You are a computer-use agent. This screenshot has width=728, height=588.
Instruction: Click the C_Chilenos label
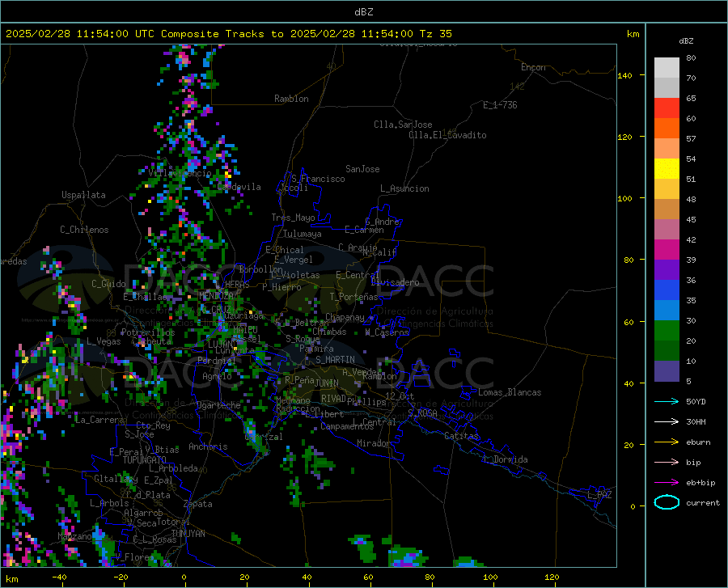pyautogui.click(x=84, y=230)
